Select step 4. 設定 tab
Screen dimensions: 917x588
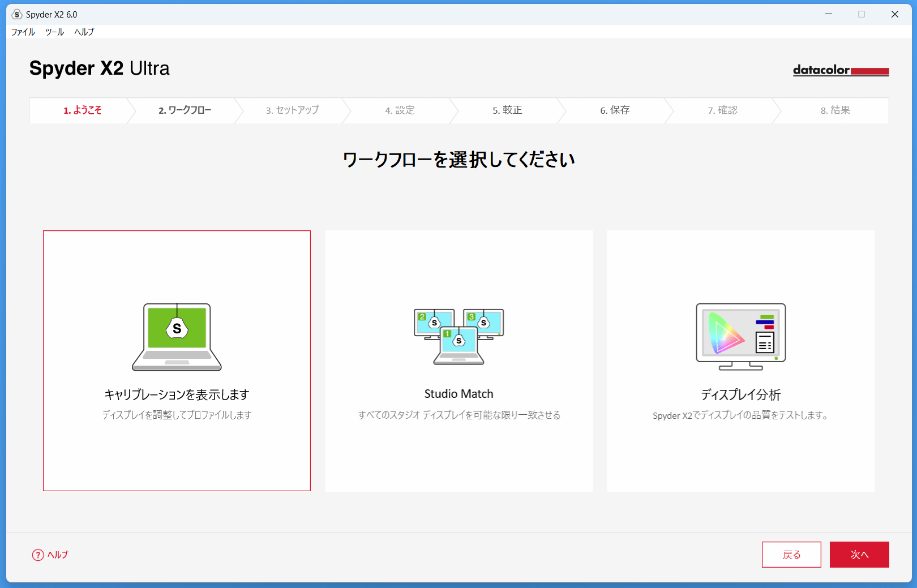click(x=400, y=110)
